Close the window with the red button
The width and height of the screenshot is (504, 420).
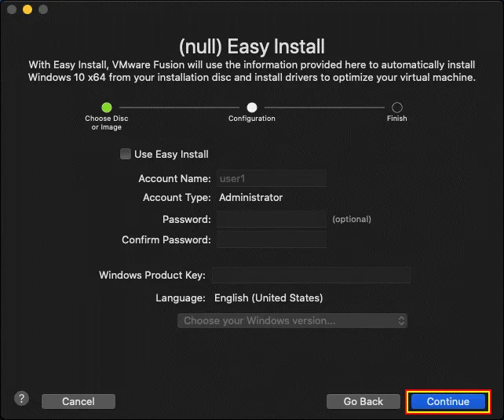pyautogui.click(x=11, y=9)
